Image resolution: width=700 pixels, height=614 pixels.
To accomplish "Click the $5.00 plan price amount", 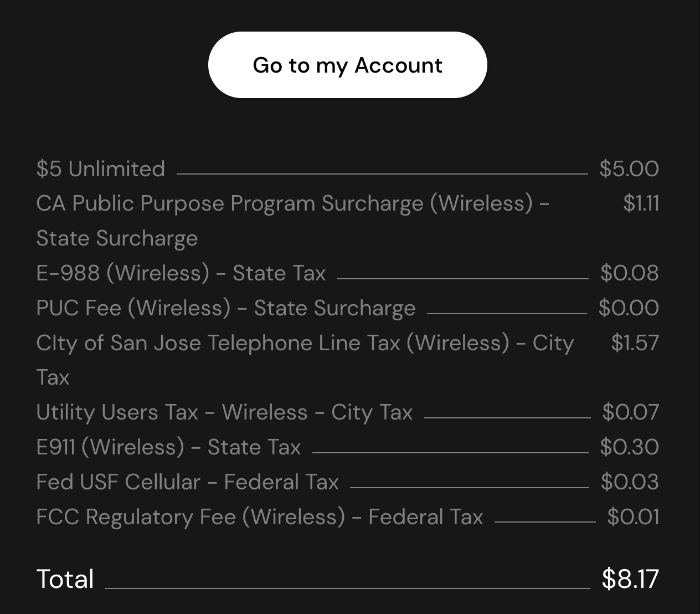I will click(x=629, y=169).
